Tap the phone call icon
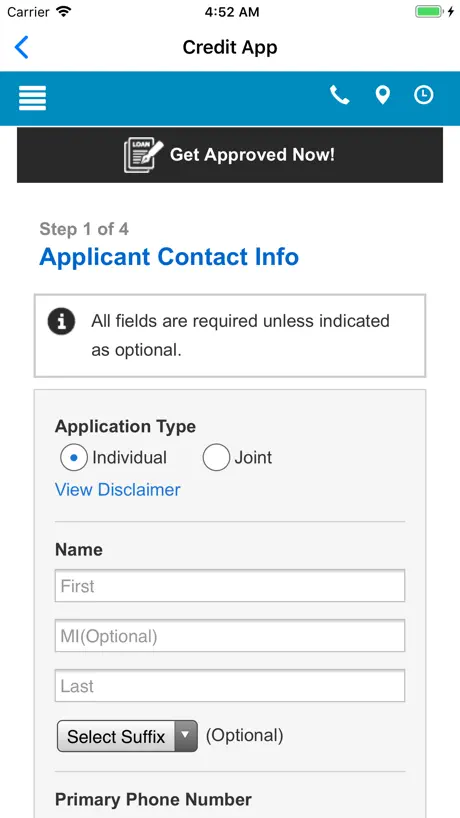This screenshot has height=818, width=460. click(340, 95)
